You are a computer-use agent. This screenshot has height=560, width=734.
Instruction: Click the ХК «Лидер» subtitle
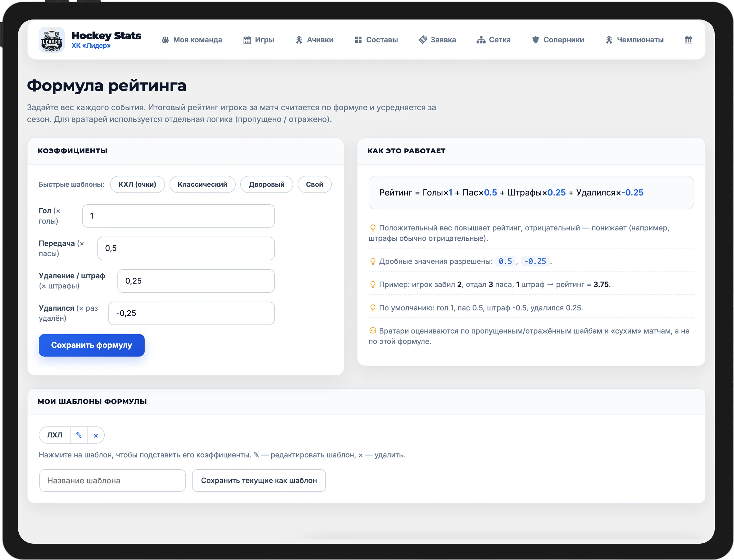[x=91, y=46]
